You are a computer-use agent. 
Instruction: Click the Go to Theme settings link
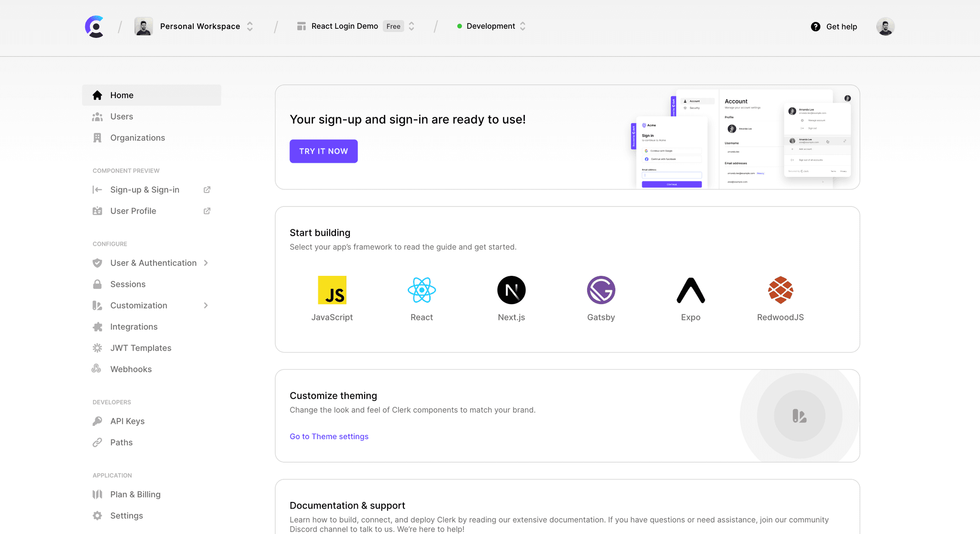[x=328, y=436]
